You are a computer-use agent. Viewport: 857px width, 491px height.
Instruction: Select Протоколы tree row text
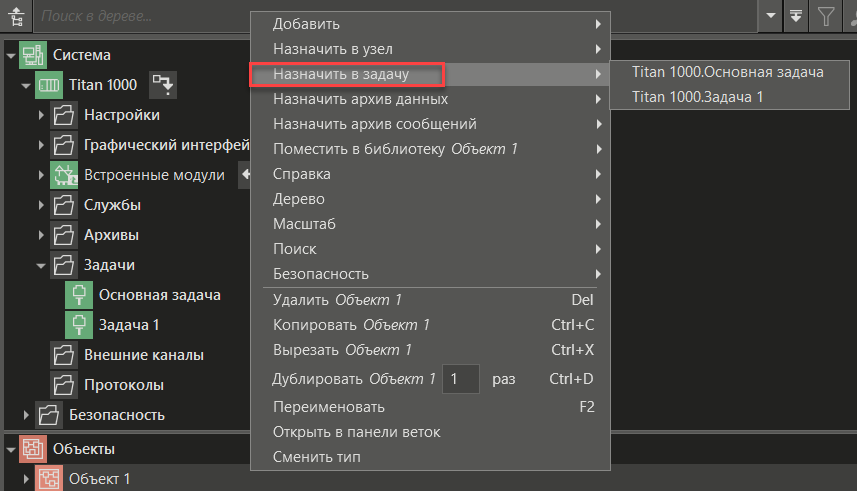(124, 385)
